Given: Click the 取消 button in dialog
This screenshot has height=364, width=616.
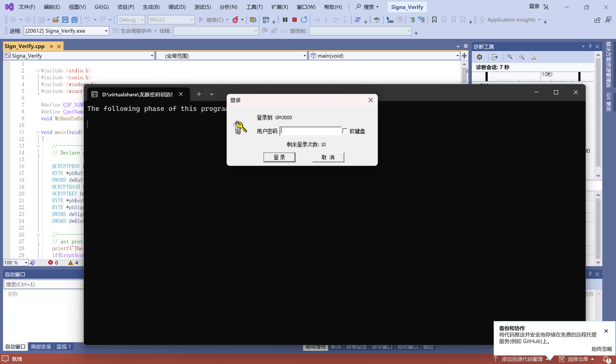Looking at the screenshot, I should point(328,157).
